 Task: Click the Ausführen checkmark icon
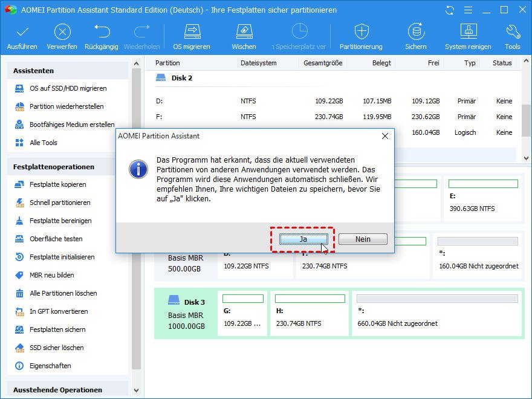pos(22,32)
